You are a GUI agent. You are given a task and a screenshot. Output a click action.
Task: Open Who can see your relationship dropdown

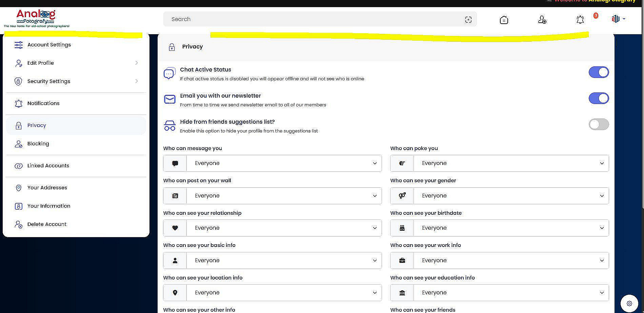(x=284, y=228)
